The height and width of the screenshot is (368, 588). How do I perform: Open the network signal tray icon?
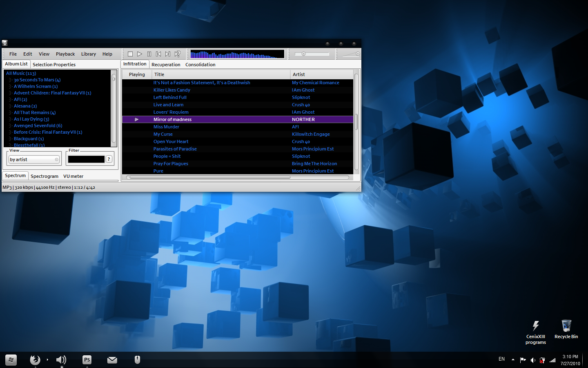point(552,360)
